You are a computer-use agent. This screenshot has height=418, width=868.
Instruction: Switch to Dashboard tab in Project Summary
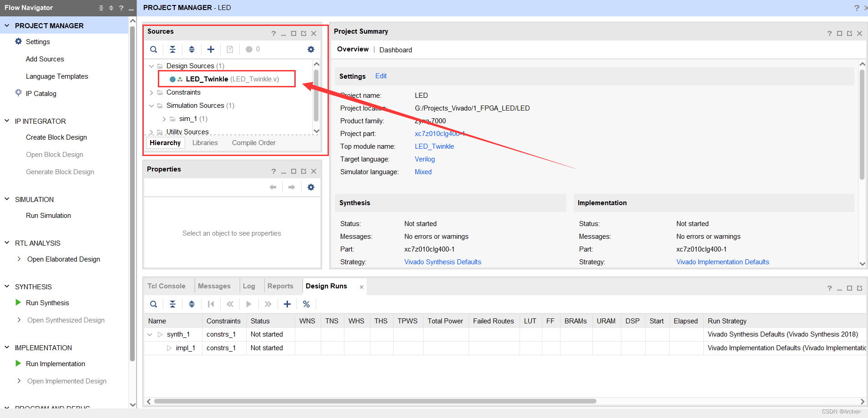pyautogui.click(x=396, y=50)
